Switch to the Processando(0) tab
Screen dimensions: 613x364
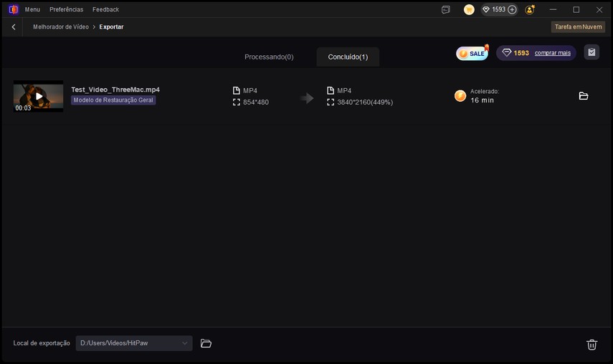pyautogui.click(x=269, y=57)
